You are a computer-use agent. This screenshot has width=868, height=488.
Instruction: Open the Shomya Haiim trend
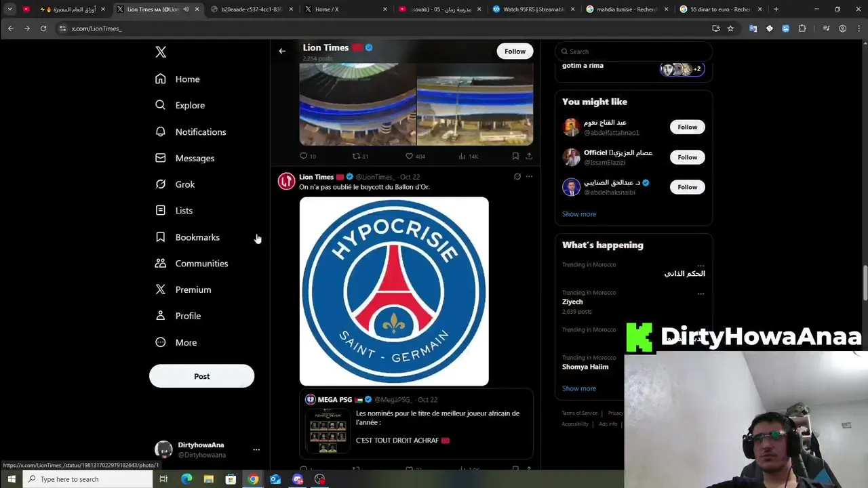[x=585, y=367]
